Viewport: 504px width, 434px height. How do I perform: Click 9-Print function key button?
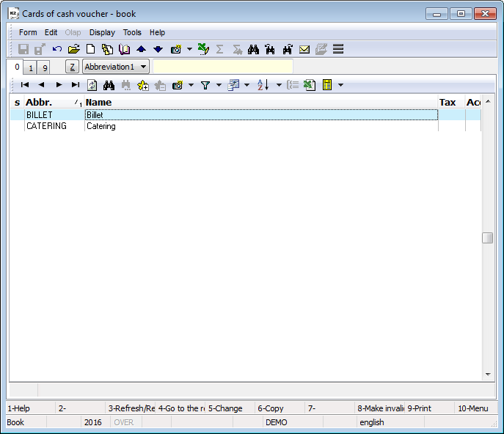[x=429, y=408]
